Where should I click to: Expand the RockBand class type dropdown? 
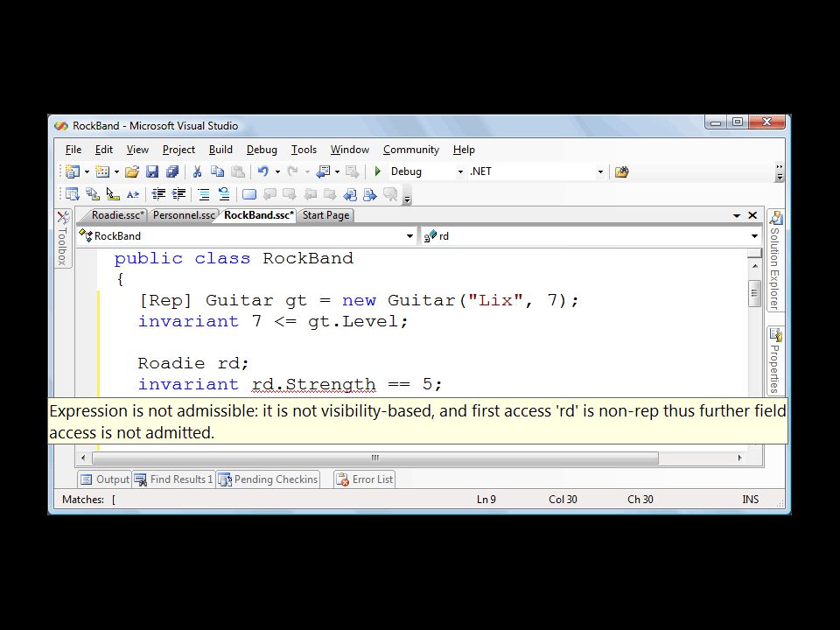[x=409, y=236]
